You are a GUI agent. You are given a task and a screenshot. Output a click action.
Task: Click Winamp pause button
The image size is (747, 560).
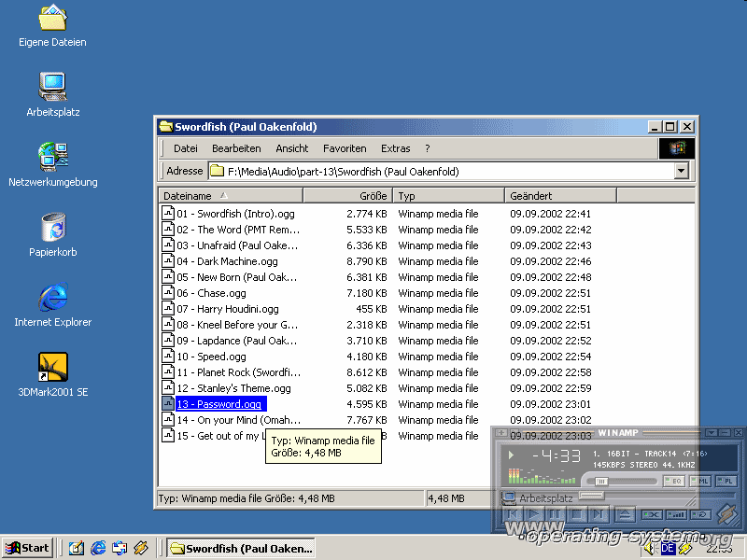(x=556, y=514)
